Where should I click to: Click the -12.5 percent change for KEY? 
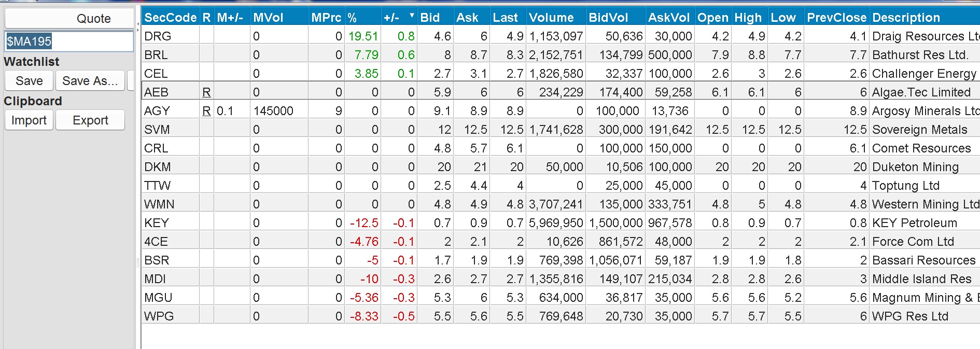(x=364, y=223)
